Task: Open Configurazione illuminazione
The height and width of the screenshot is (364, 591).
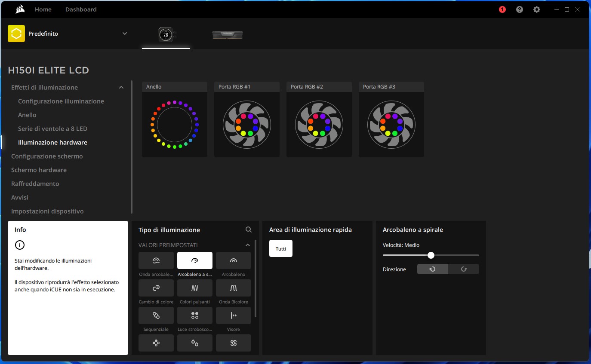Action: click(x=61, y=101)
